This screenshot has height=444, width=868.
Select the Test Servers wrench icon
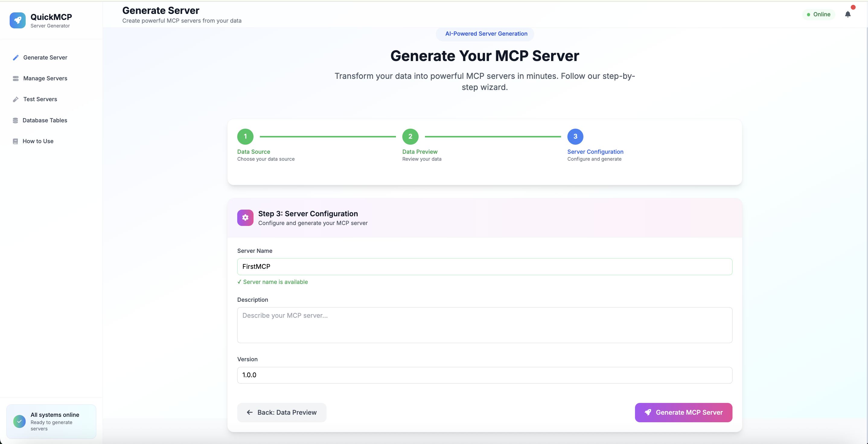(15, 99)
